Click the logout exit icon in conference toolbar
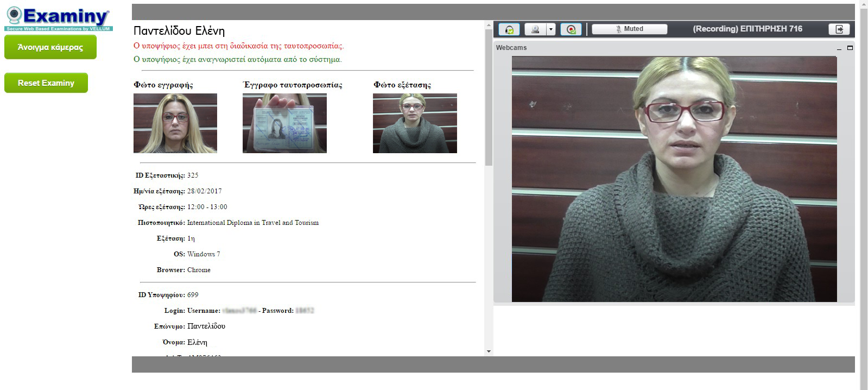 [x=839, y=29]
